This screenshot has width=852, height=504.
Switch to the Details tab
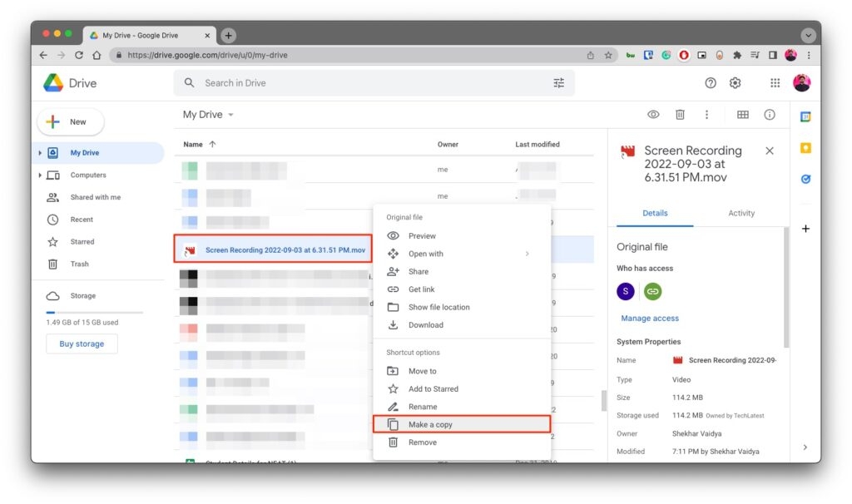point(655,214)
